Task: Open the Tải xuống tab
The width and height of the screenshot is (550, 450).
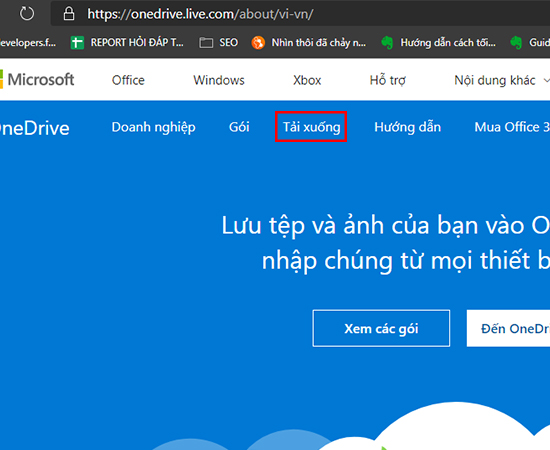Action: (x=311, y=127)
